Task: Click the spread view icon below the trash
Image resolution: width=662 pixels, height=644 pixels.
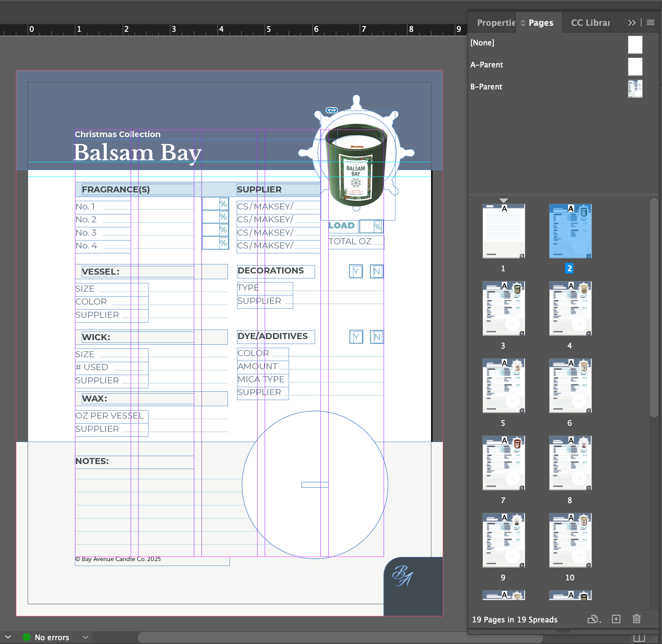Action: pyautogui.click(x=640, y=639)
